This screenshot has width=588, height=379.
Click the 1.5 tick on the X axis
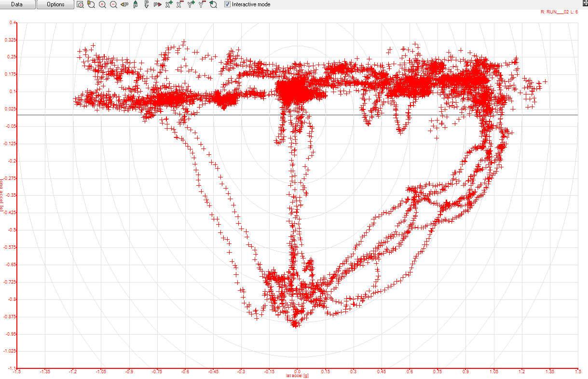tap(578, 372)
